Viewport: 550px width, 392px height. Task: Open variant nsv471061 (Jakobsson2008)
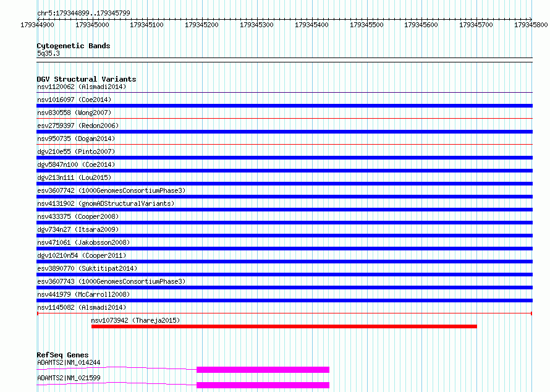(x=83, y=242)
